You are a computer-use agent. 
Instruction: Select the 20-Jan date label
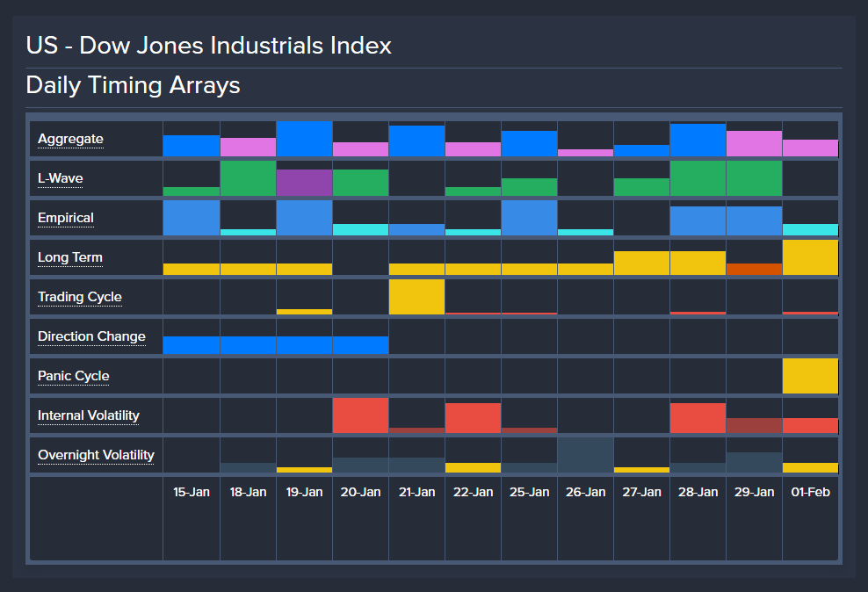(x=360, y=492)
